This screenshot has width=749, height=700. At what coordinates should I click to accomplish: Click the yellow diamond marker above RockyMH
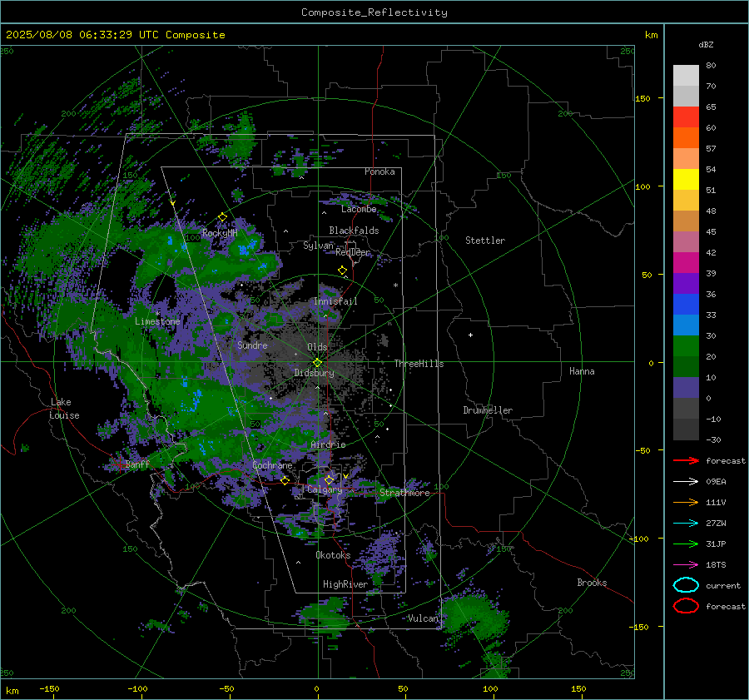click(222, 217)
